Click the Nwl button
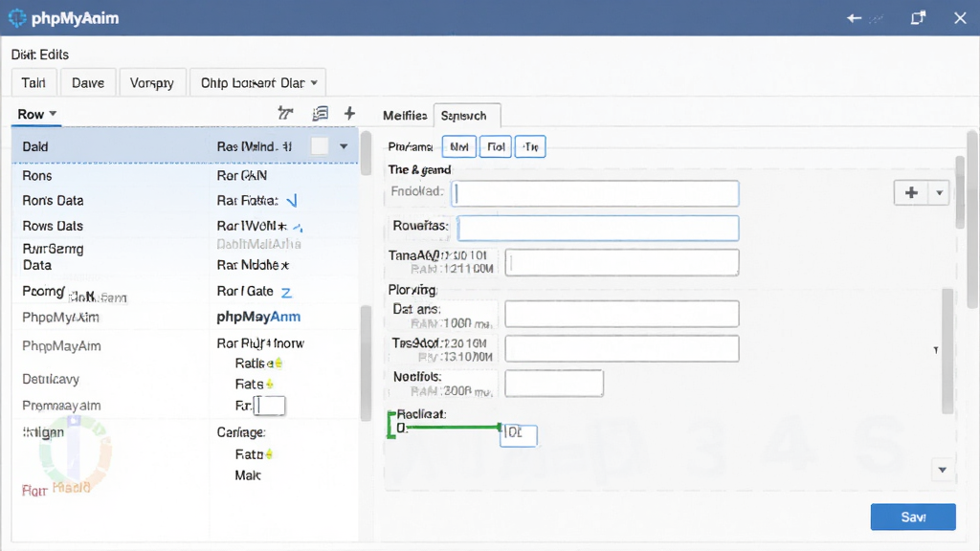The width and height of the screenshot is (980, 551). coord(458,146)
